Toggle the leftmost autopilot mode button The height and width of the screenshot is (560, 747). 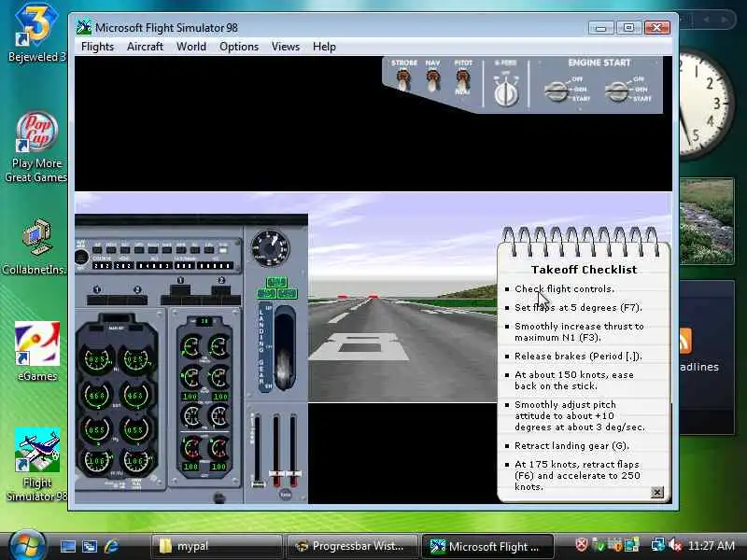(x=97, y=249)
